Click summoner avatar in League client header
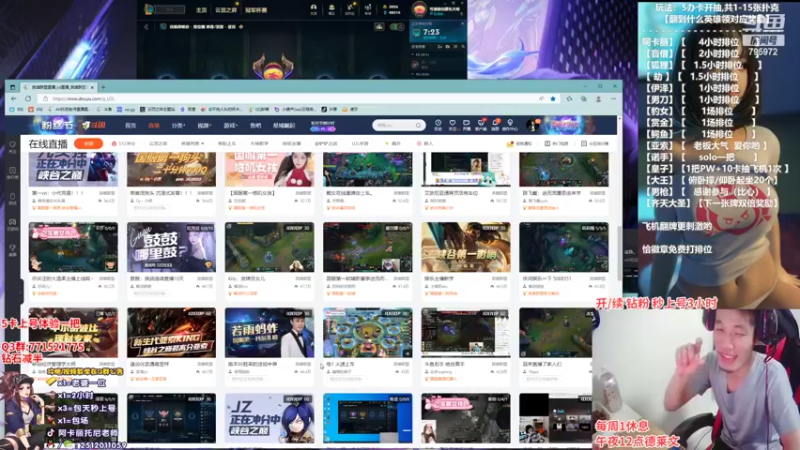 click(419, 9)
